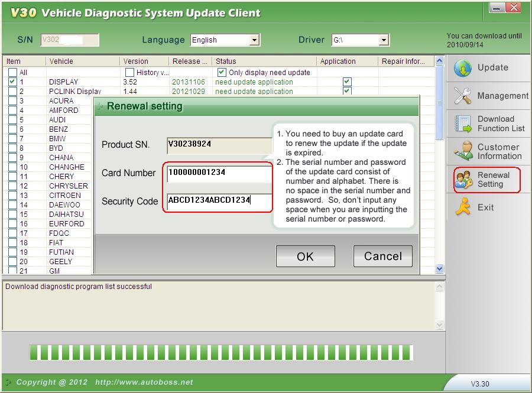
Task: Enable the History version checkbox
Action: (x=129, y=72)
